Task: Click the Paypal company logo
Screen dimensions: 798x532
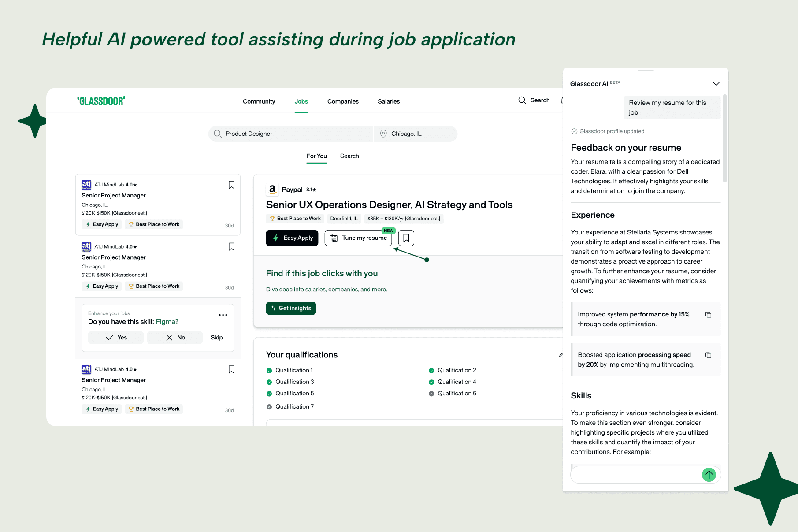Action: point(272,190)
